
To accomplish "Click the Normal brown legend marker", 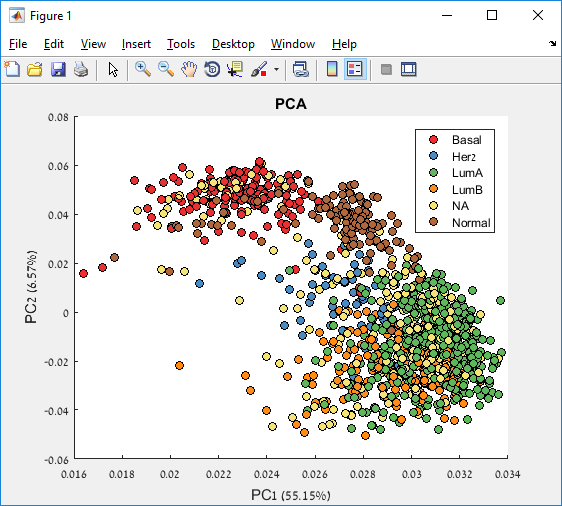I will [434, 222].
